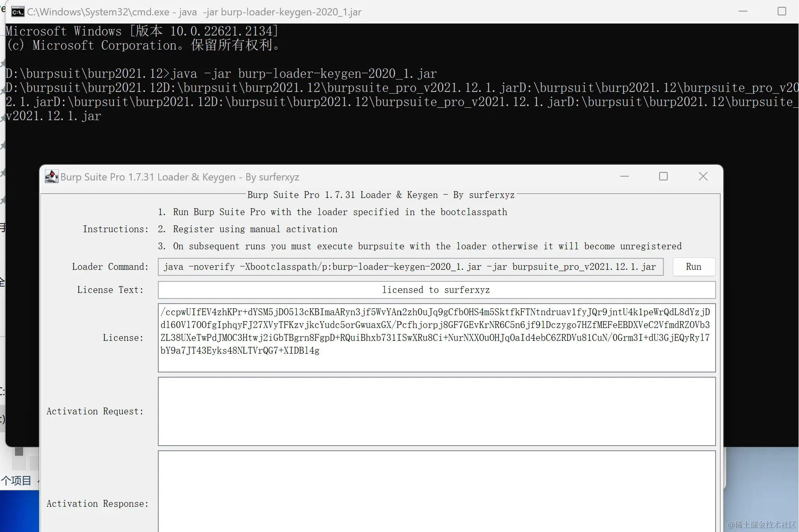Viewport: 799px width, 532px height.
Task: Click the Burp Suite keygen window icon
Action: click(x=52, y=177)
